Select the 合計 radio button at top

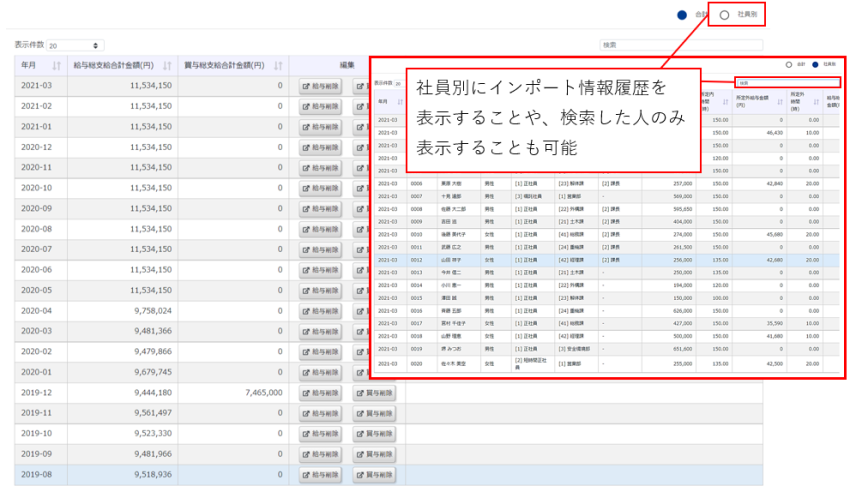tap(682, 15)
